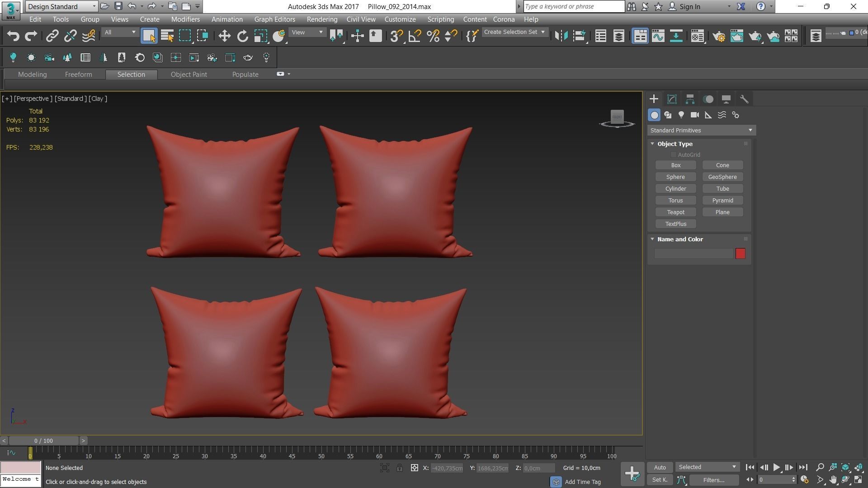Click the Render Production teapot icon

click(755, 36)
